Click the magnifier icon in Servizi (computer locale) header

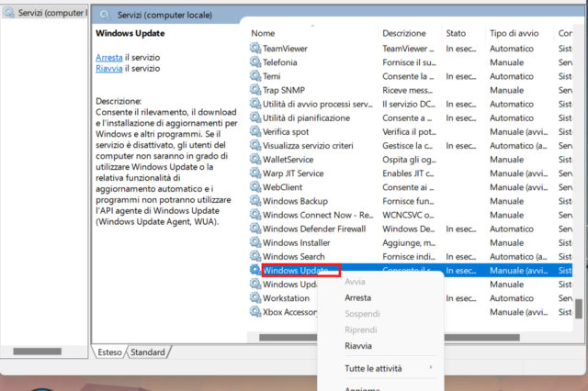point(105,15)
